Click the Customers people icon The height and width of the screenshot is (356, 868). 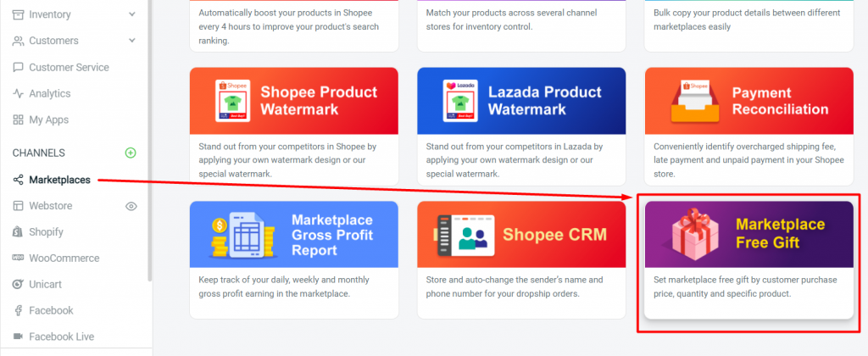coord(19,41)
